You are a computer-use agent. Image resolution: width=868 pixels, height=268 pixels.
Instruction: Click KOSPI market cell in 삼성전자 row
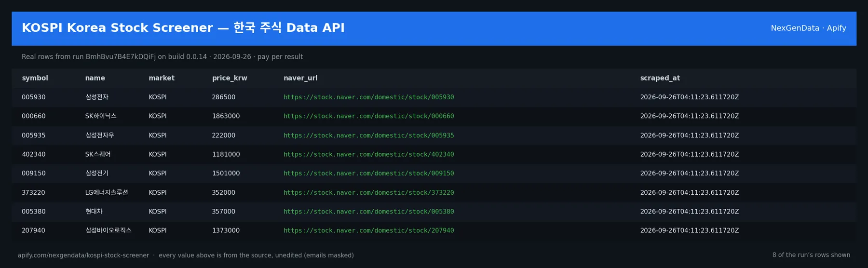click(x=158, y=97)
